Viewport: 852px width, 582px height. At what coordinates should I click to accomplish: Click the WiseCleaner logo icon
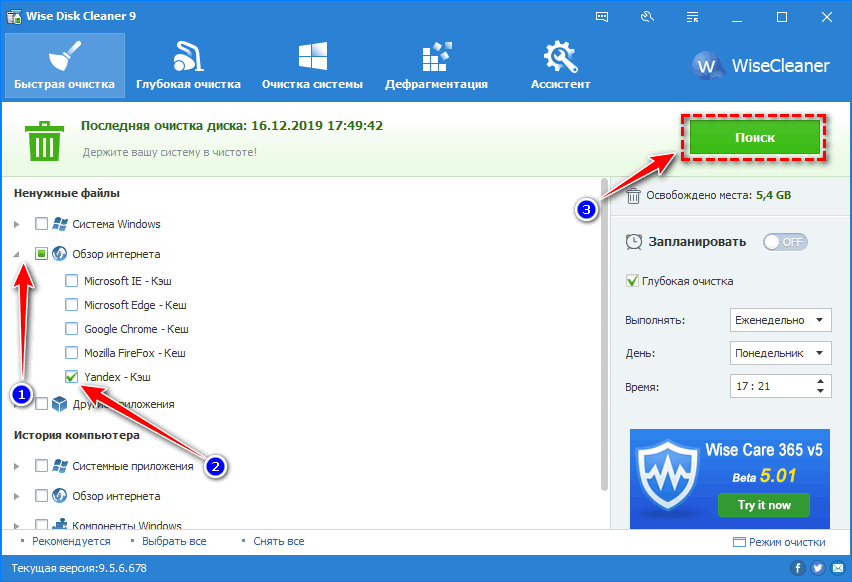pyautogui.click(x=709, y=66)
